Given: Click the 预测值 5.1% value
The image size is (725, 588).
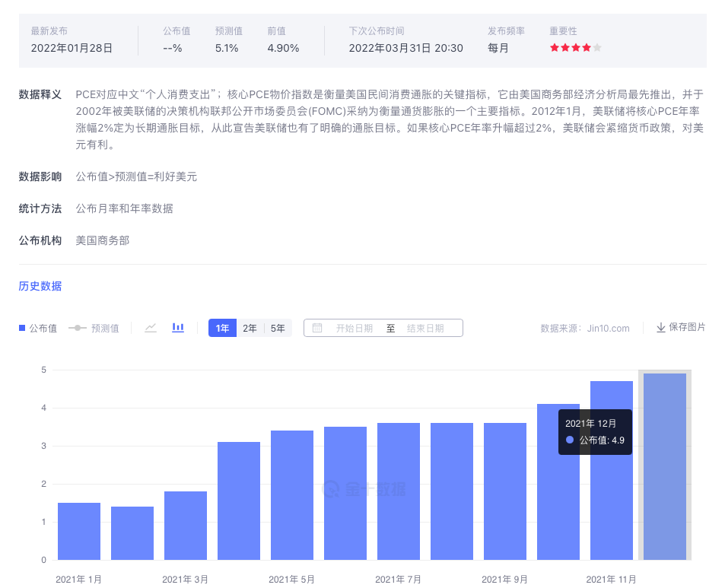Looking at the screenshot, I should pos(227,48).
